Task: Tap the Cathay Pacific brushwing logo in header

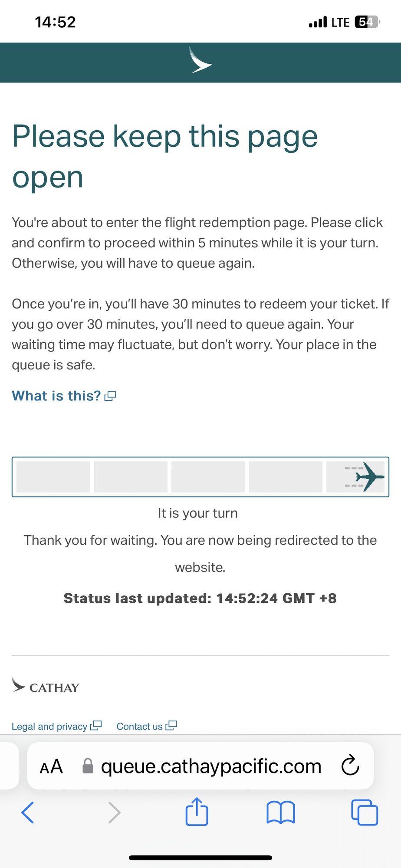Action: point(200,60)
